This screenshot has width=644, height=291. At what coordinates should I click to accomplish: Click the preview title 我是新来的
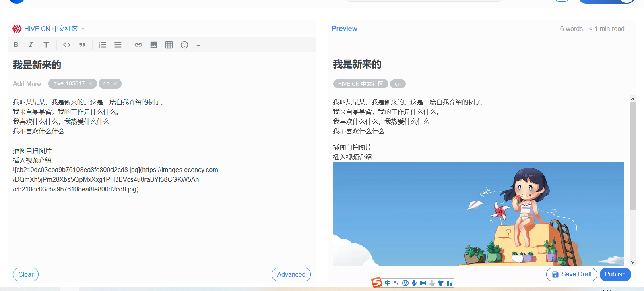[357, 64]
